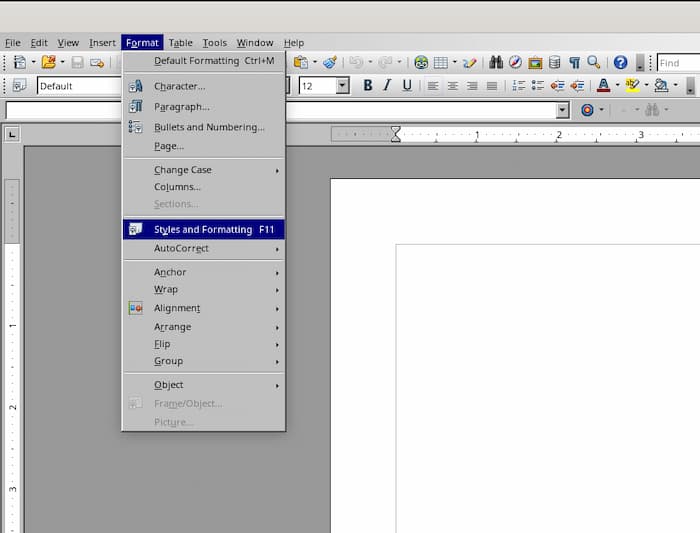700x533 pixels.
Task: Open the wide combo box dropdown arrow
Action: 562,110
